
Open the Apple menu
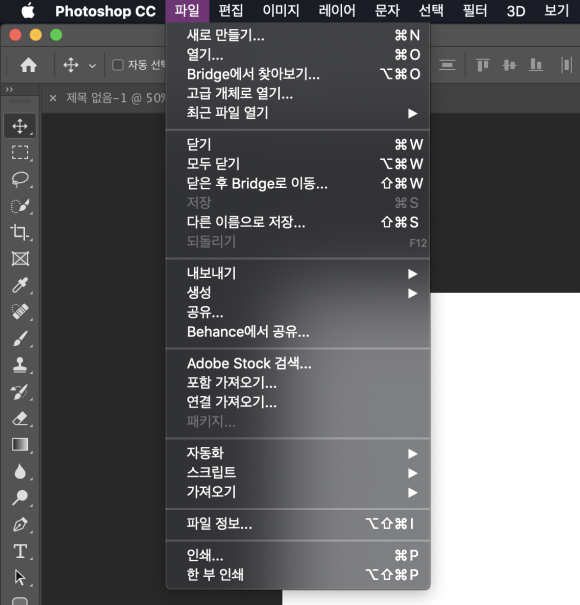28,11
